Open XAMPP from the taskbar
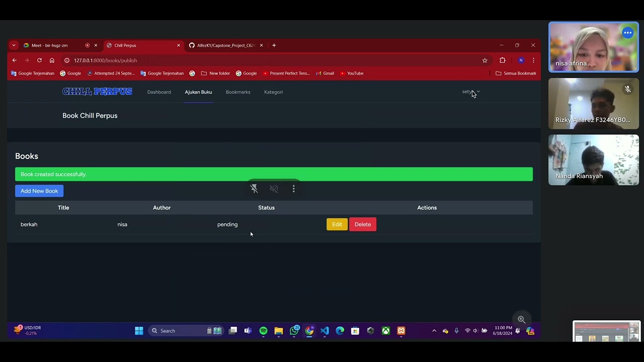This screenshot has height=362, width=644. point(401,331)
